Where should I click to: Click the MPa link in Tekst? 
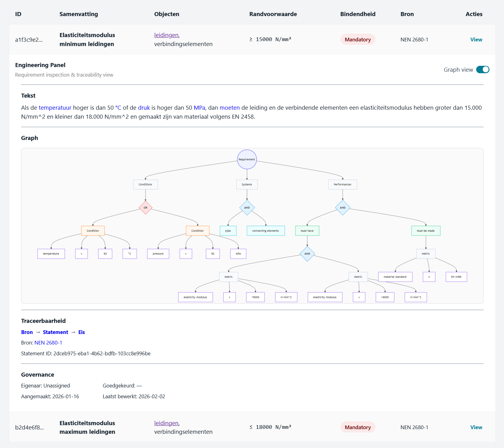click(199, 108)
